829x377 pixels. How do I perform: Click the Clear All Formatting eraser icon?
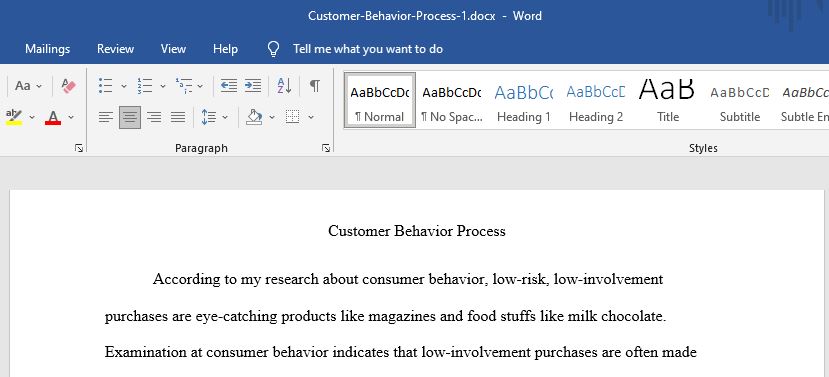pyautogui.click(x=69, y=86)
